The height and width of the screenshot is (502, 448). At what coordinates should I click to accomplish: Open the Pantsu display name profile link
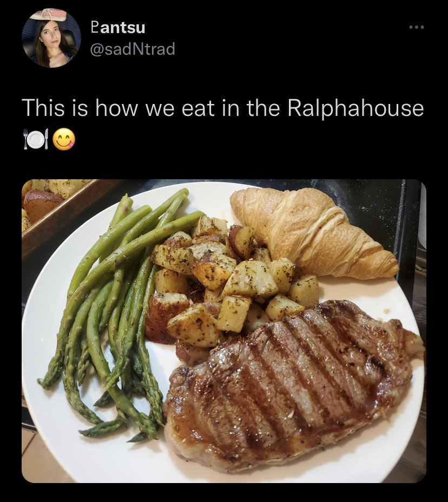[117, 27]
